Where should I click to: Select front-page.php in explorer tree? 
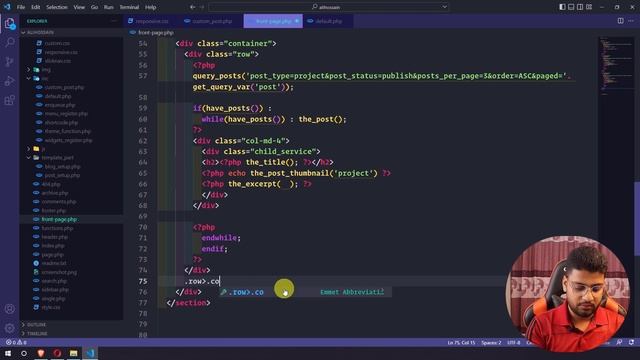[x=59, y=219]
